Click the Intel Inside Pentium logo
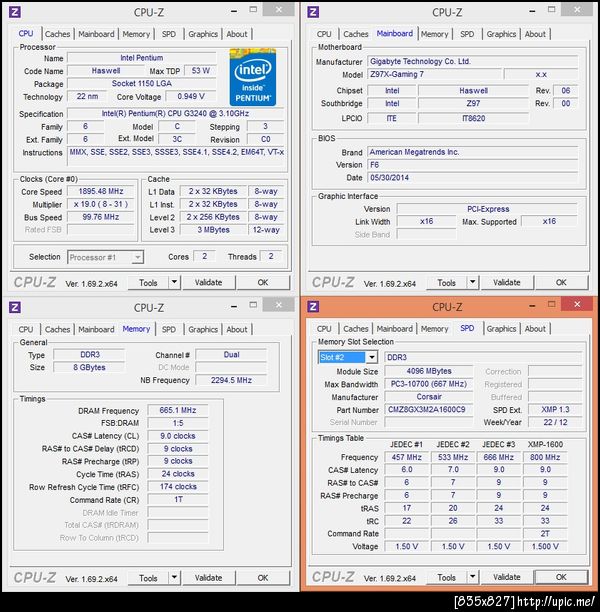Image resolution: width=600 pixels, height=612 pixels. click(253, 77)
